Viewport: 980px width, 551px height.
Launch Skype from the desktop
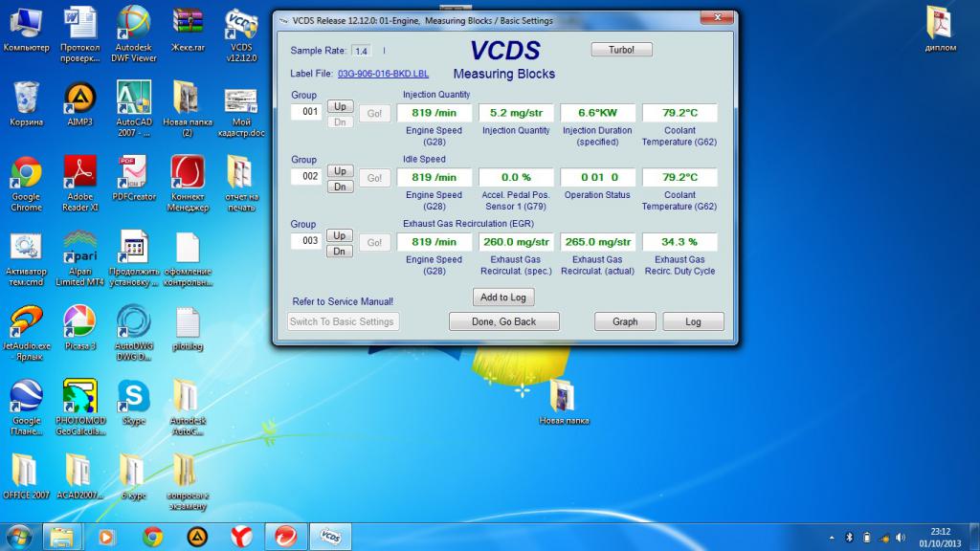tap(134, 403)
